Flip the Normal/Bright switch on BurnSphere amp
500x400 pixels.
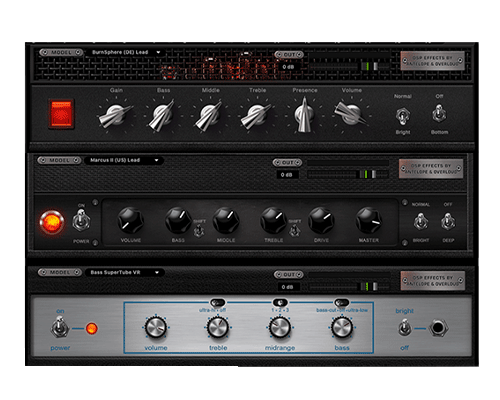[403, 116]
